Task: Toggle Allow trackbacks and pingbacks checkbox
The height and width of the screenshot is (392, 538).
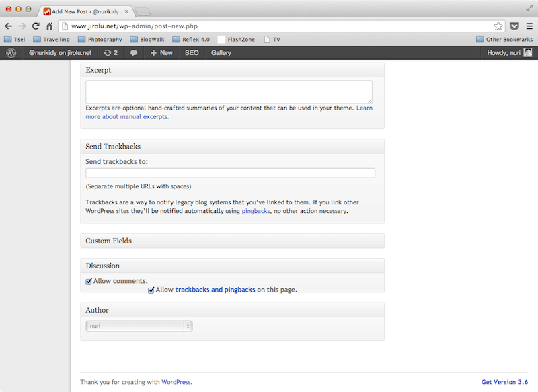Action: (151, 290)
